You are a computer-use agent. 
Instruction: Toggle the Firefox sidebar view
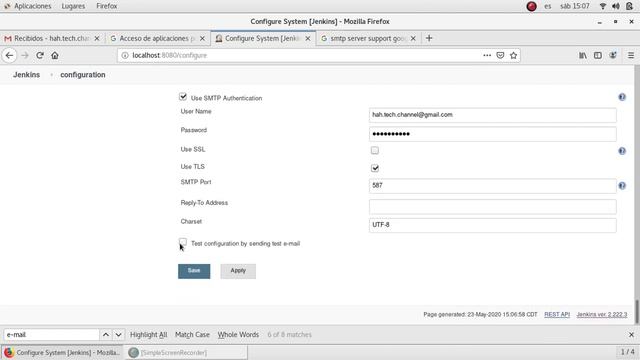(x=598, y=56)
